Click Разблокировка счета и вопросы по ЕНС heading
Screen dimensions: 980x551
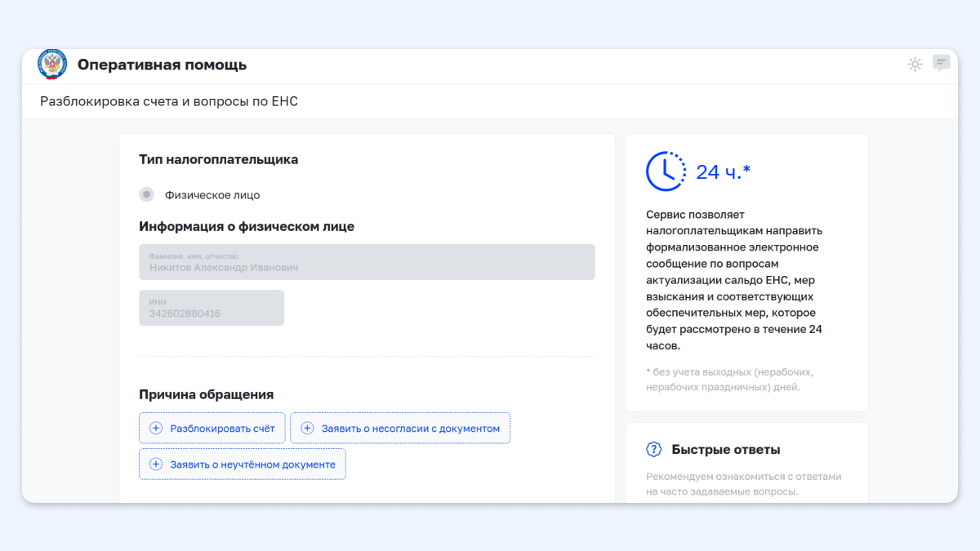point(169,102)
